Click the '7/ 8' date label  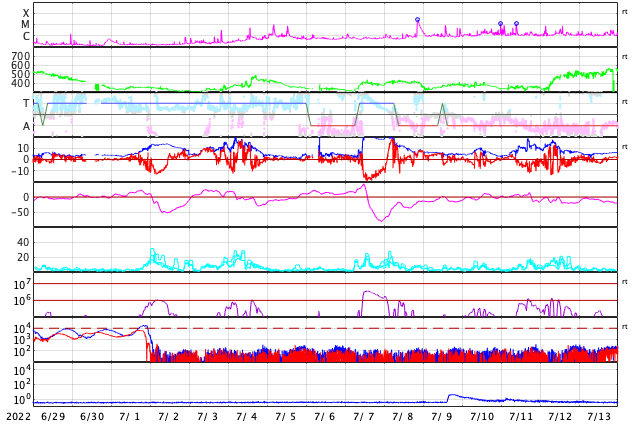point(403,416)
